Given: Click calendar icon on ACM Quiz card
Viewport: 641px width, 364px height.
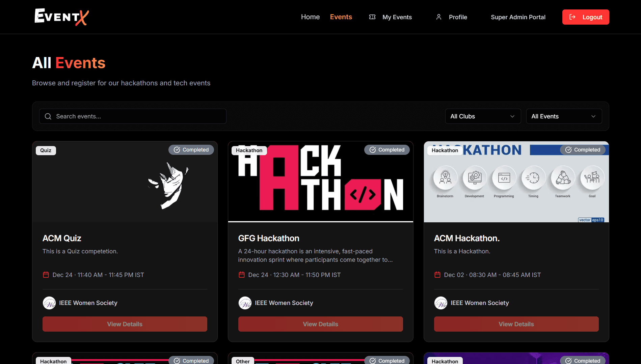Looking at the screenshot, I should coord(46,275).
